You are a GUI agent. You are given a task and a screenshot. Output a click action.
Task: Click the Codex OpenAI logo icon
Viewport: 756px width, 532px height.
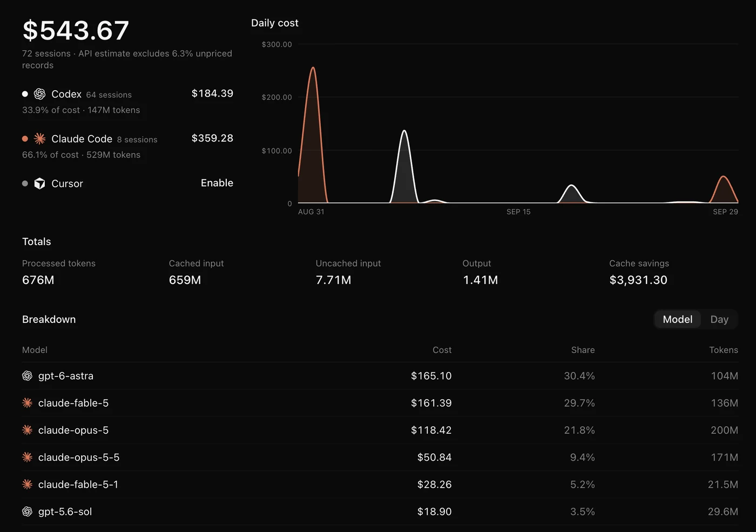[x=39, y=94]
